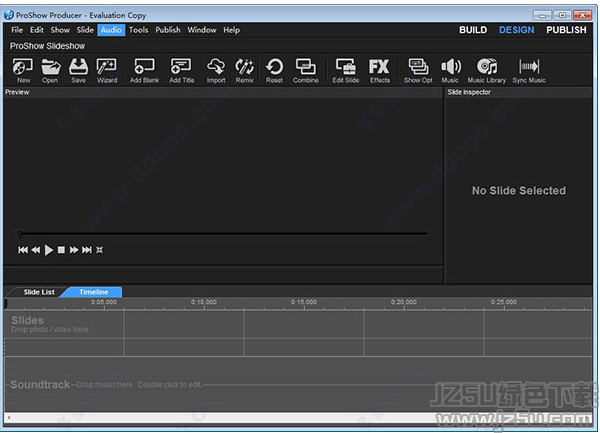Open an existing show file
This screenshot has height=433, width=600.
tap(50, 71)
